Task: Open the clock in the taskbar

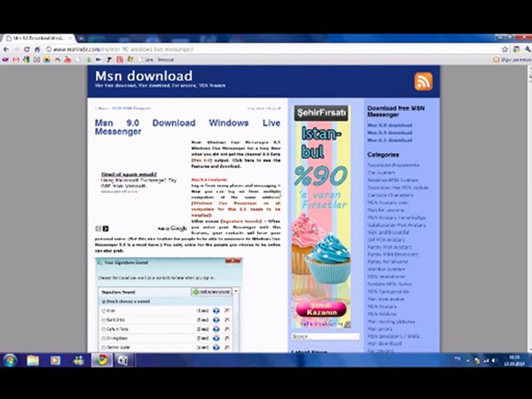Action: pyautogui.click(x=514, y=361)
